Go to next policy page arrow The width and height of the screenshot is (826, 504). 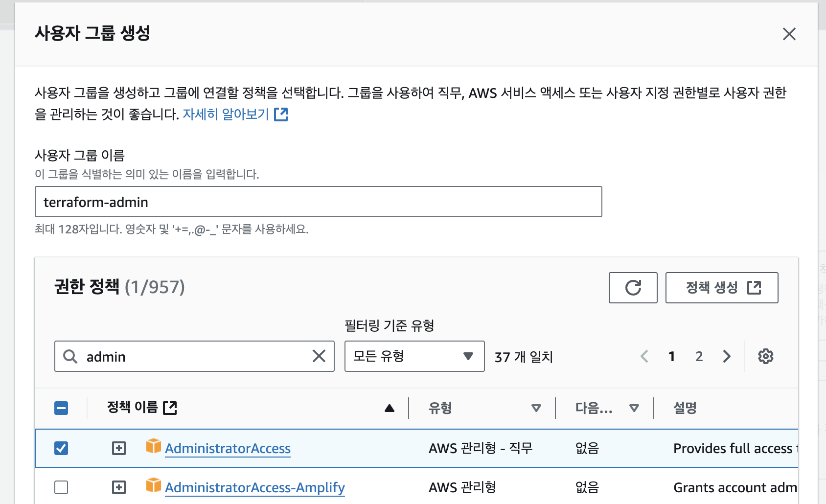(727, 356)
